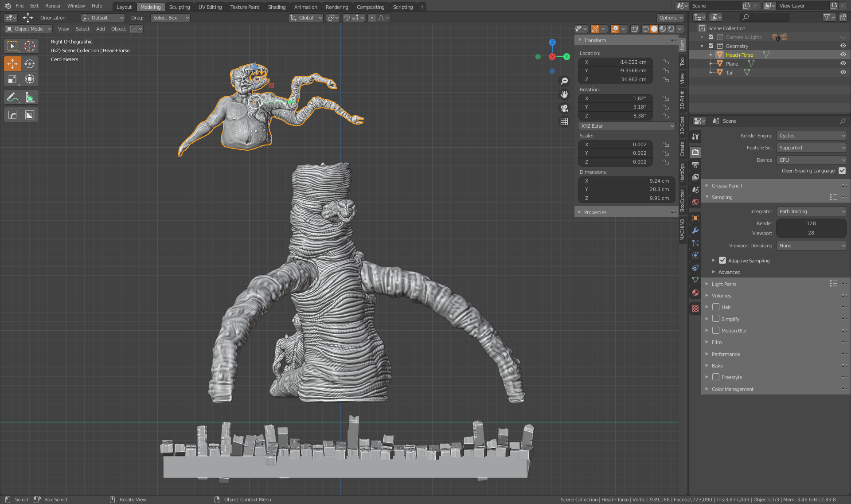This screenshot has width=851, height=504.
Task: Open the Render menu
Action: pos(53,6)
